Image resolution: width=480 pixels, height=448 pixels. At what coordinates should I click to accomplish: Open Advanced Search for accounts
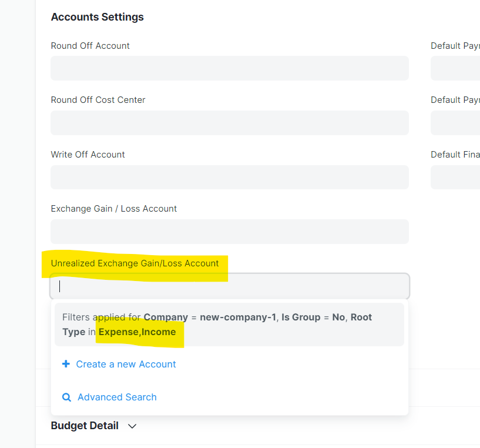pos(116,397)
